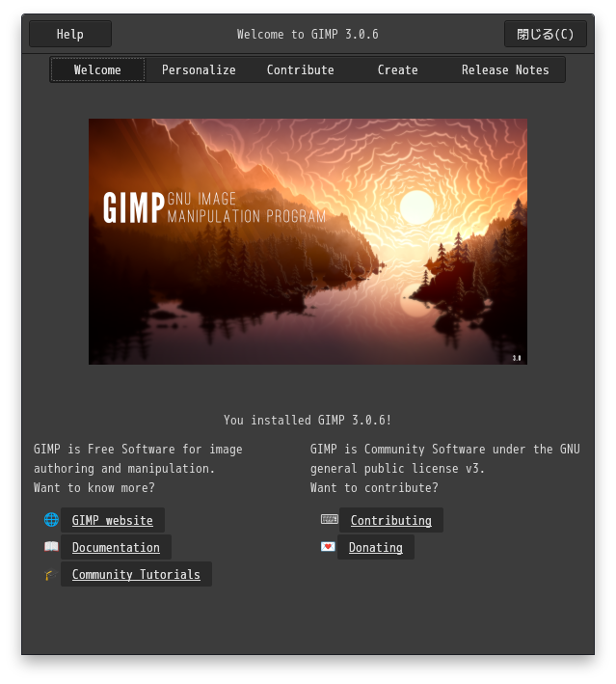Screen dimensions: 616x684
Task: View the Release Notes tab
Action: (x=505, y=69)
